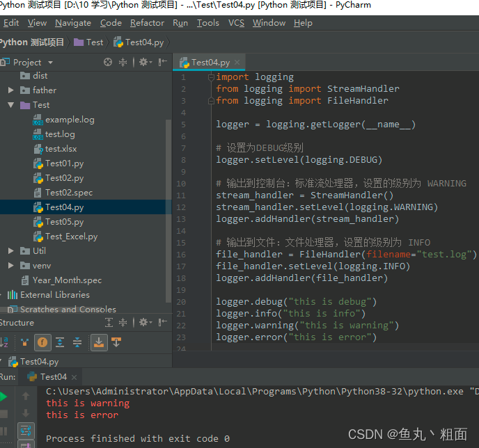Select Test02.spec in the project tree
The height and width of the screenshot is (448, 479).
pos(63,193)
